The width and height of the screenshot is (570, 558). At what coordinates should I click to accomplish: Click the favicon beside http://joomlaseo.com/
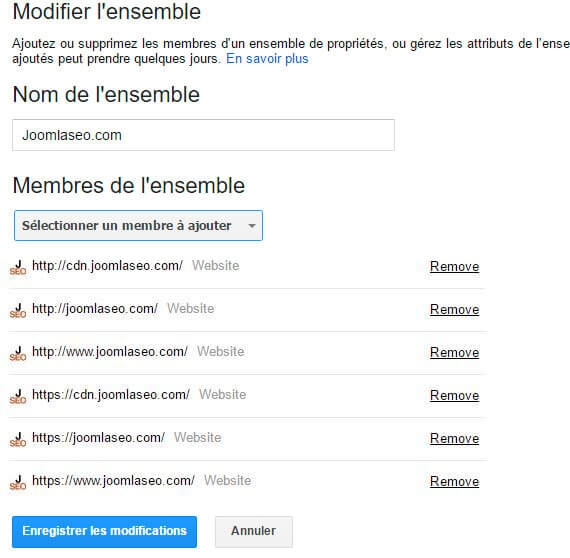(18, 311)
